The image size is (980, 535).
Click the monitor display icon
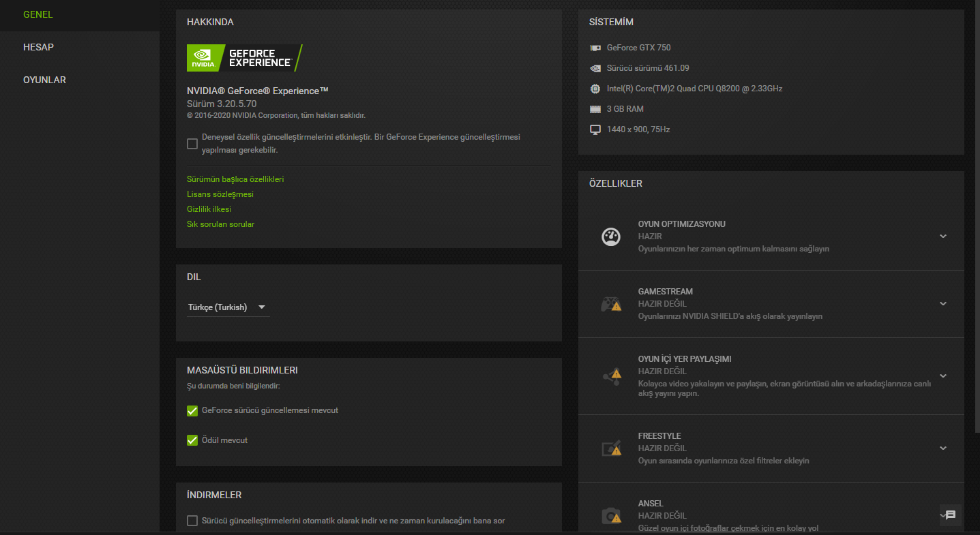coord(595,129)
